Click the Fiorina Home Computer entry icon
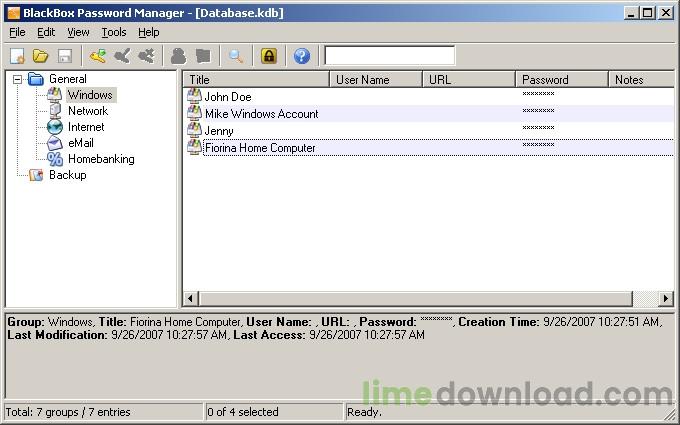The width and height of the screenshot is (680, 425). click(194, 147)
